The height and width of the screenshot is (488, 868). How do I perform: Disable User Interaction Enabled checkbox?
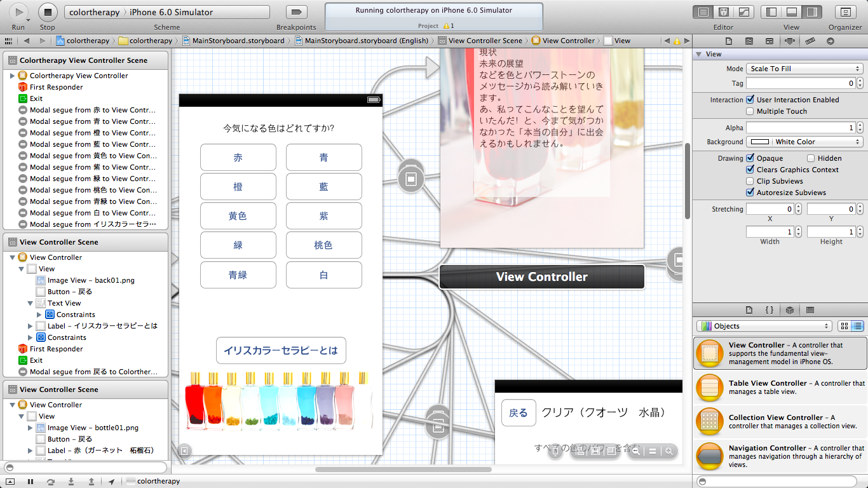point(750,100)
